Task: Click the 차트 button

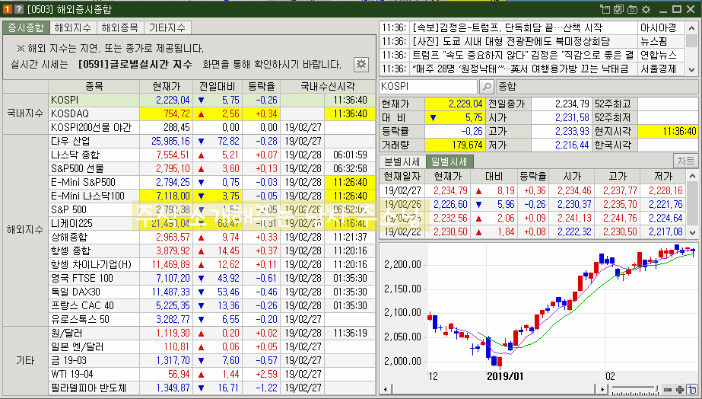Action: (x=685, y=161)
